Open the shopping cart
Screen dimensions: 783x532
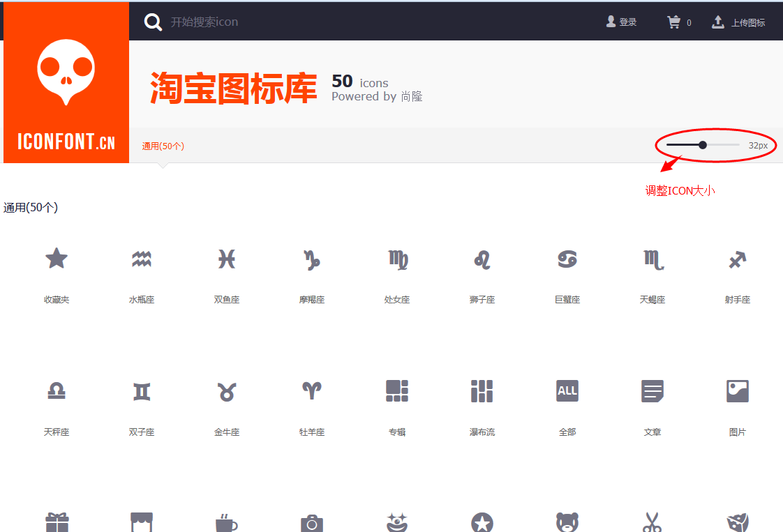click(x=679, y=22)
